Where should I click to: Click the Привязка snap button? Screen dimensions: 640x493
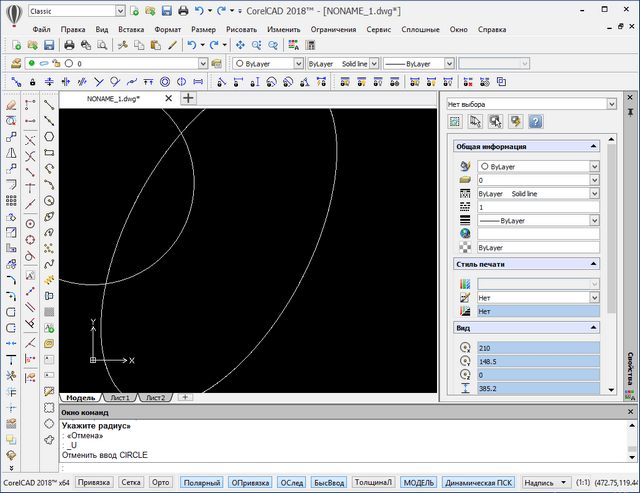94,482
